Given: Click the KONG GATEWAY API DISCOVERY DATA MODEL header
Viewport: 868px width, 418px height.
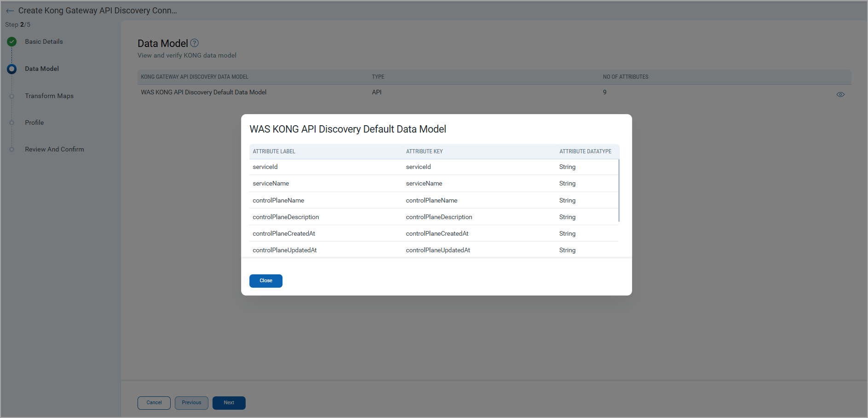Looking at the screenshot, I should coord(195,77).
